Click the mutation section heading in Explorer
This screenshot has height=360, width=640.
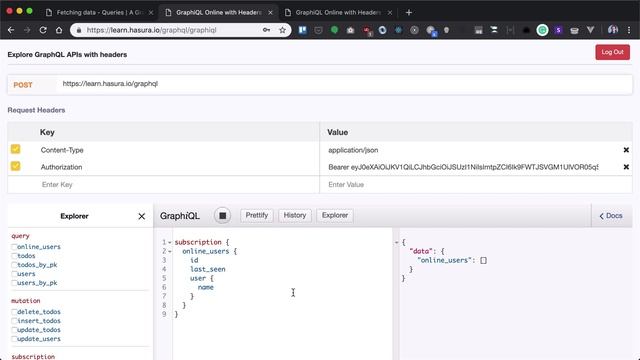[26, 301]
